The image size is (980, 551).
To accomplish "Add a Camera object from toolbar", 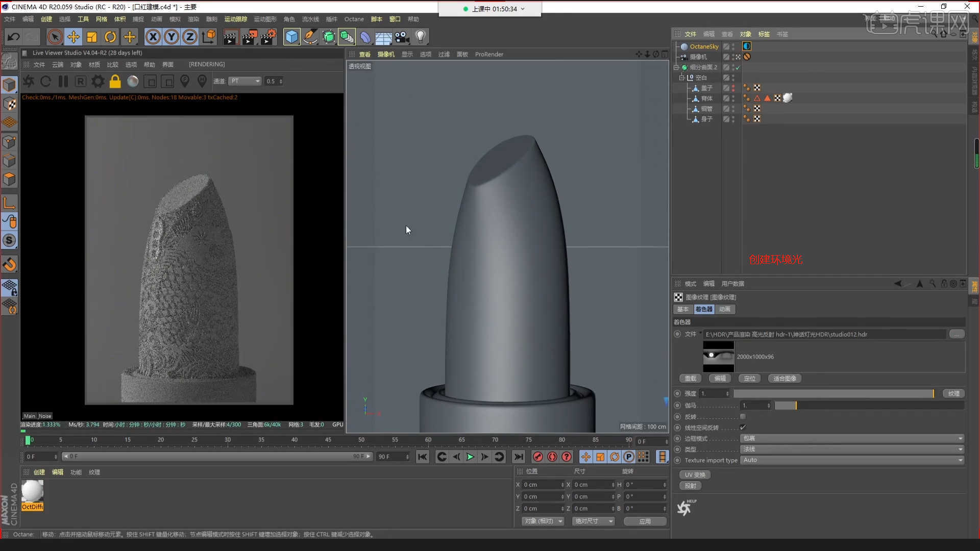I will tap(402, 37).
